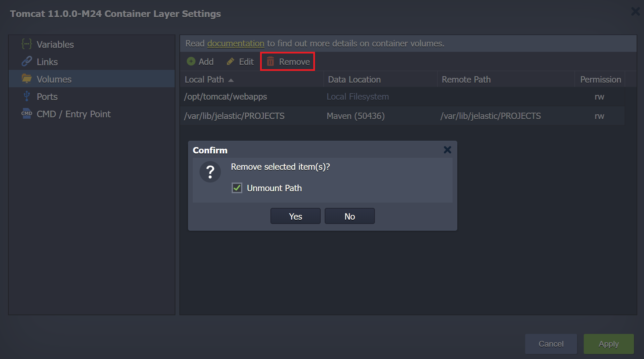The height and width of the screenshot is (359, 644).
Task: Click the CMD Entry Point icon
Action: coord(27,114)
